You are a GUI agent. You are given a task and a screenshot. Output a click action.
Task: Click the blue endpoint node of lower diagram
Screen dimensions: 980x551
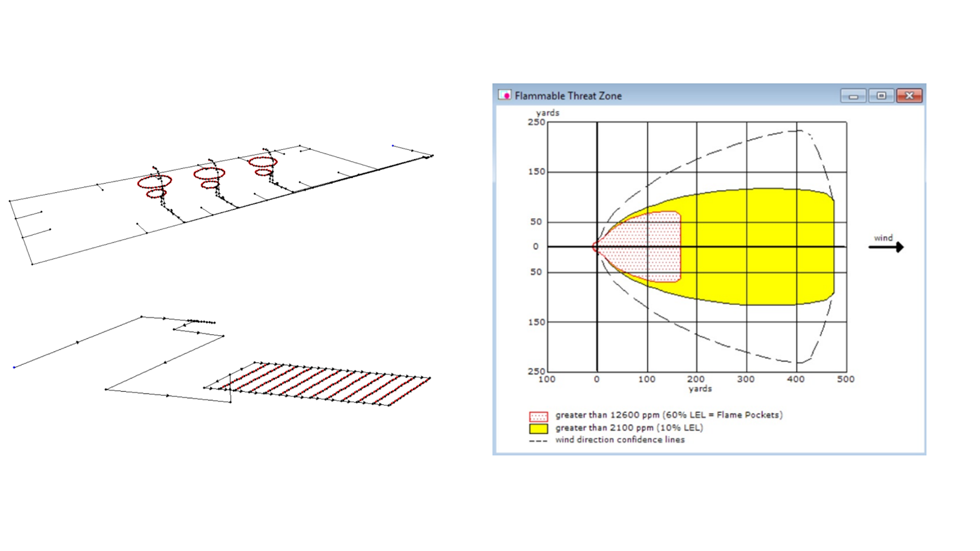click(14, 367)
